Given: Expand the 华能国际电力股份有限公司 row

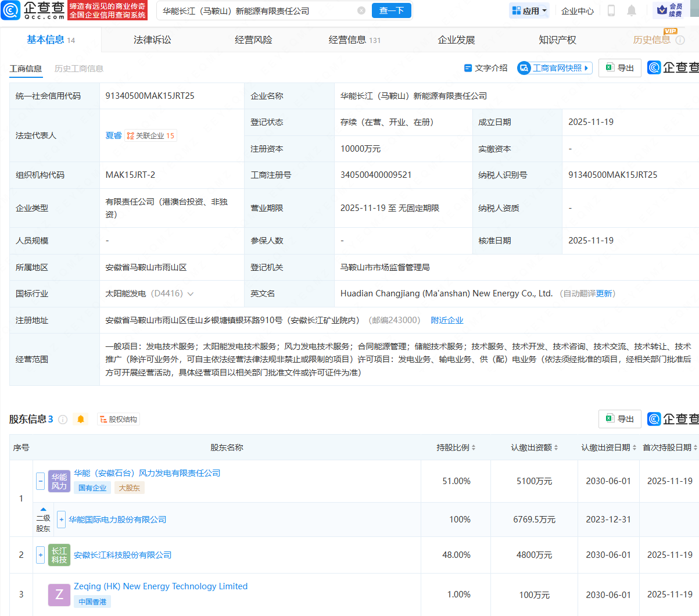Looking at the screenshot, I should (x=61, y=520).
